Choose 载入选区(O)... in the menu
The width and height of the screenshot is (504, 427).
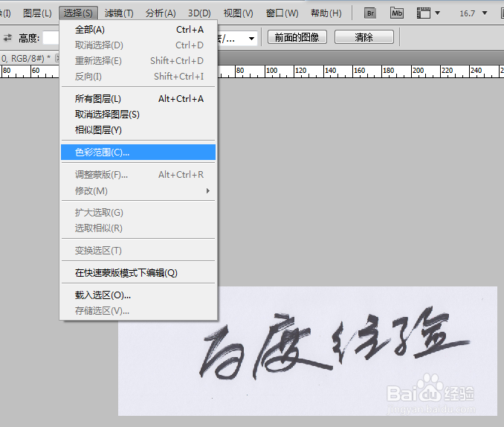tap(138, 295)
